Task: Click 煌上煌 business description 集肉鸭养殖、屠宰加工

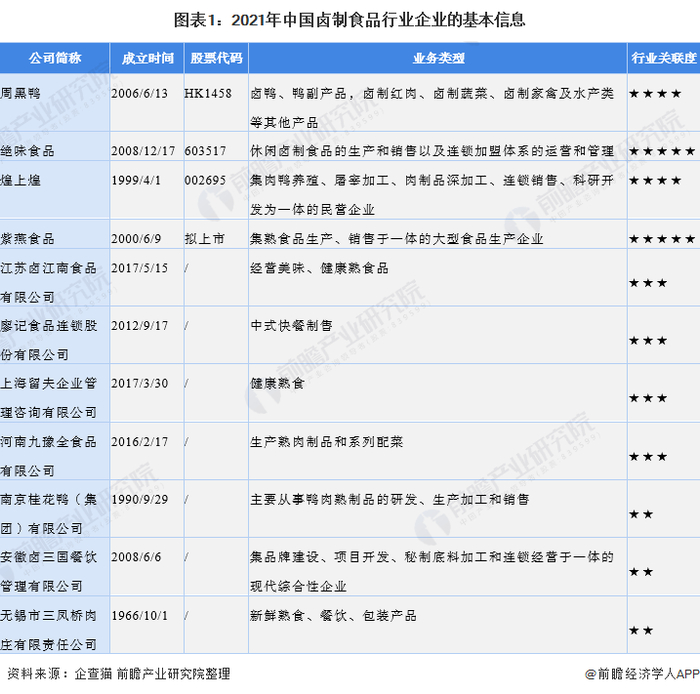Action: tap(432, 195)
